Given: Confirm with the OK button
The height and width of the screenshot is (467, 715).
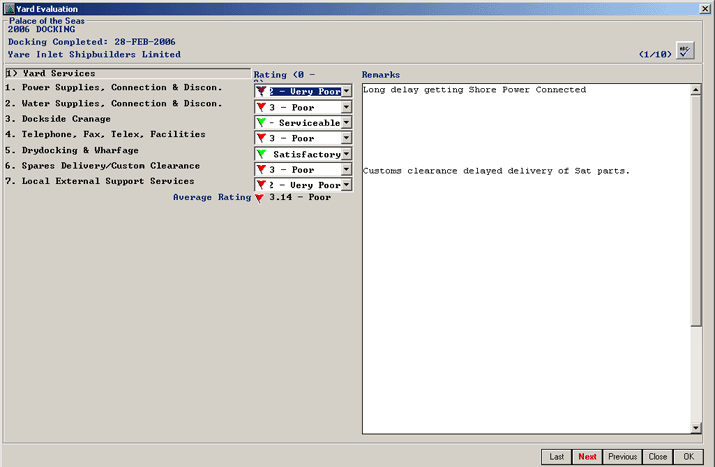Looking at the screenshot, I should pyautogui.click(x=687, y=457).
